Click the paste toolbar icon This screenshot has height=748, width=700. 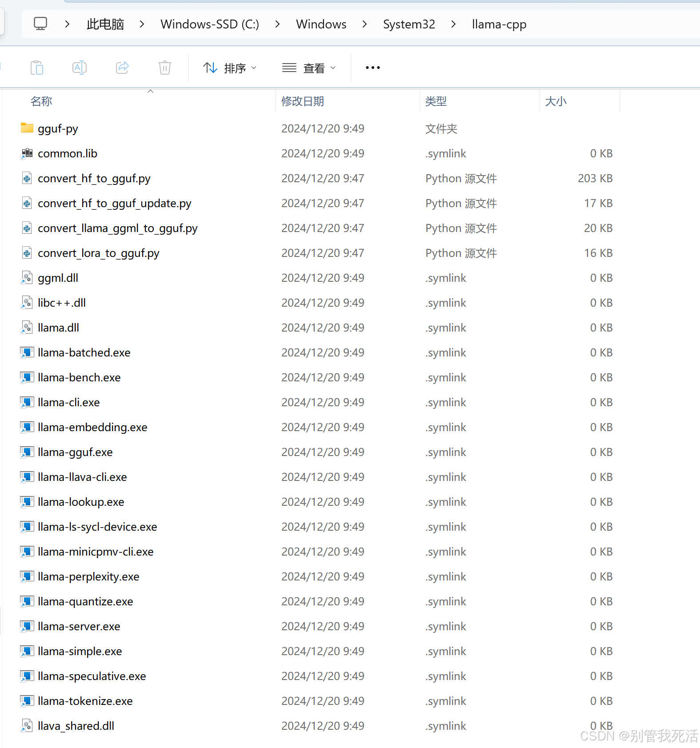click(37, 68)
